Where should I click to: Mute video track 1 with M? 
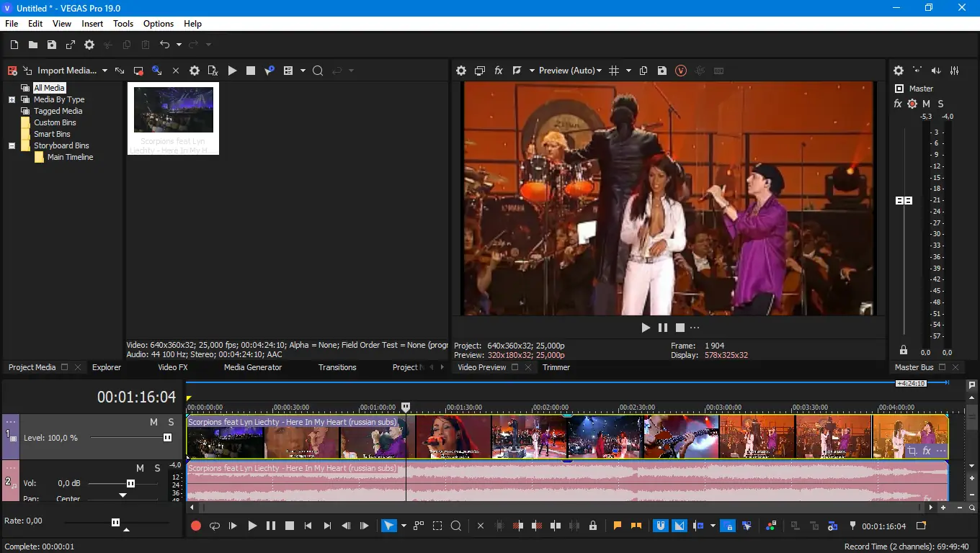pyautogui.click(x=153, y=422)
